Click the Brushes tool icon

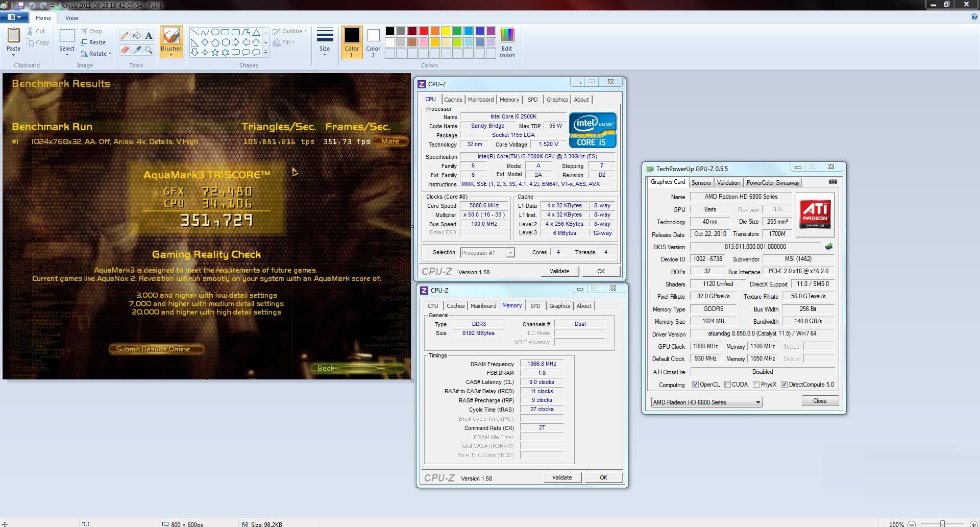pyautogui.click(x=171, y=36)
